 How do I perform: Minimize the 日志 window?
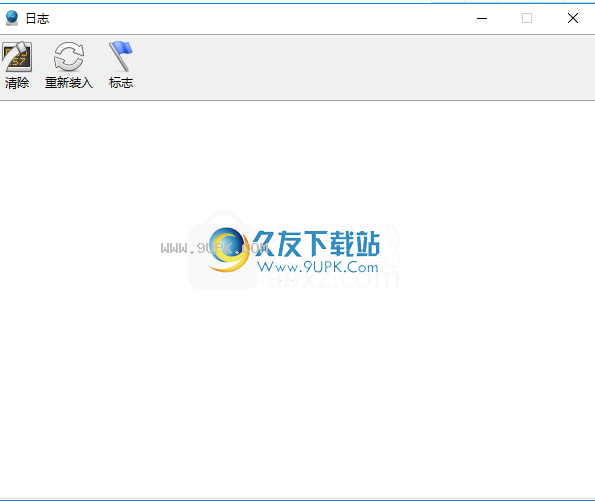pyautogui.click(x=482, y=18)
